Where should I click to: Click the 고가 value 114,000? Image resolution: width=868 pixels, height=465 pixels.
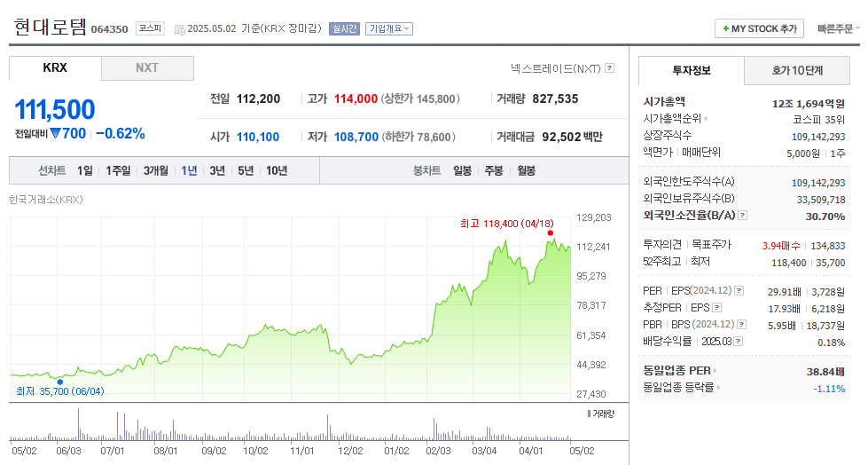(356, 99)
